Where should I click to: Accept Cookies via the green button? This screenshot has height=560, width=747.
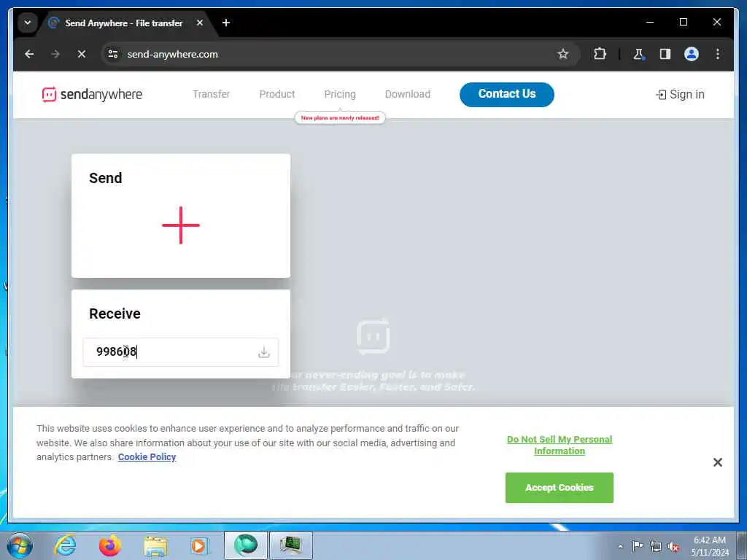click(x=560, y=488)
